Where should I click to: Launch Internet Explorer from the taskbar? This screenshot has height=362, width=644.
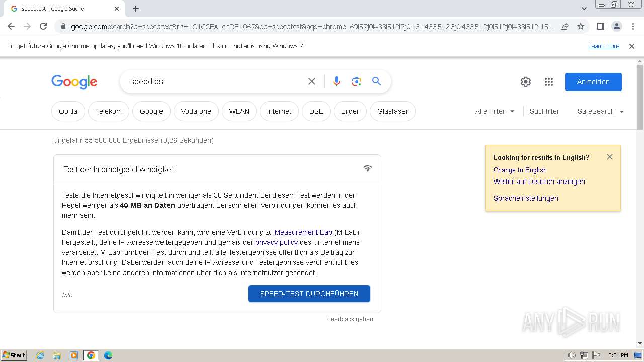click(40, 355)
